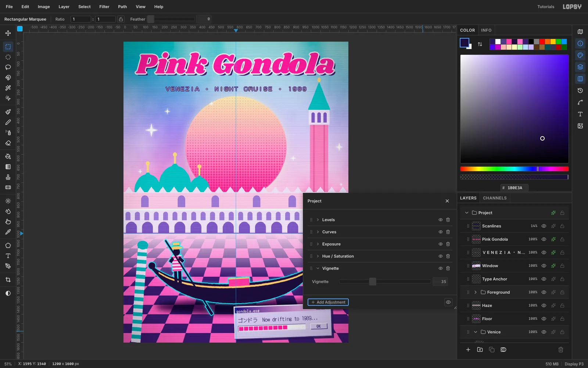The height and width of the screenshot is (368, 588).
Task: Expand the Exposure adjustment
Action: [x=318, y=244]
